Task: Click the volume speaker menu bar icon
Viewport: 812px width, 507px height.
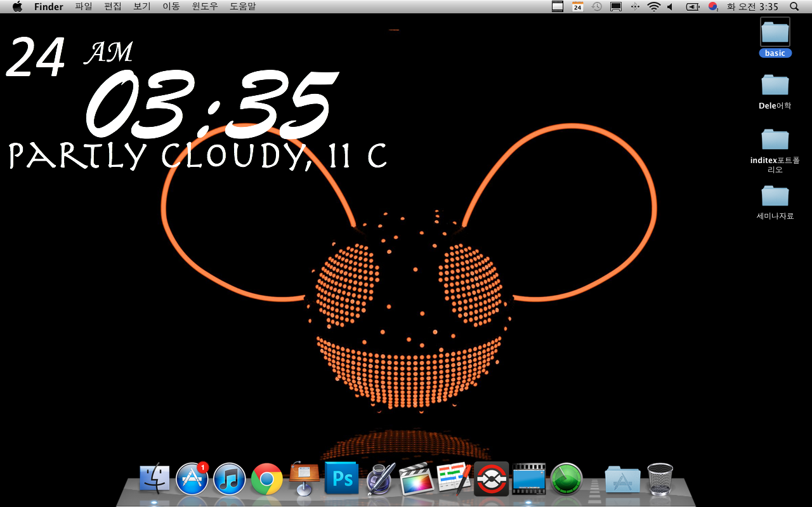Action: point(670,6)
